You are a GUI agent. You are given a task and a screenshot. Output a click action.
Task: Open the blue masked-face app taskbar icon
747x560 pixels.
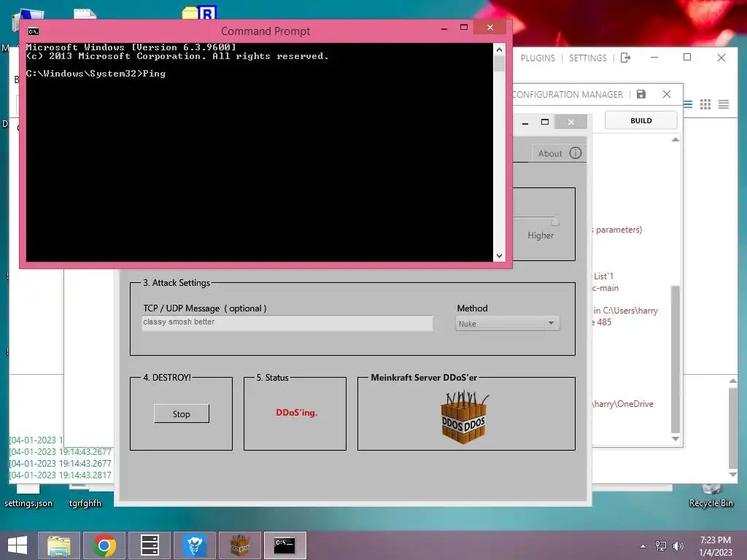[x=195, y=545]
